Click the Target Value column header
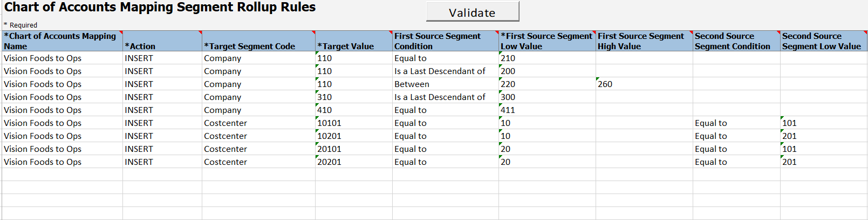This screenshot has width=868, height=220. click(353, 41)
